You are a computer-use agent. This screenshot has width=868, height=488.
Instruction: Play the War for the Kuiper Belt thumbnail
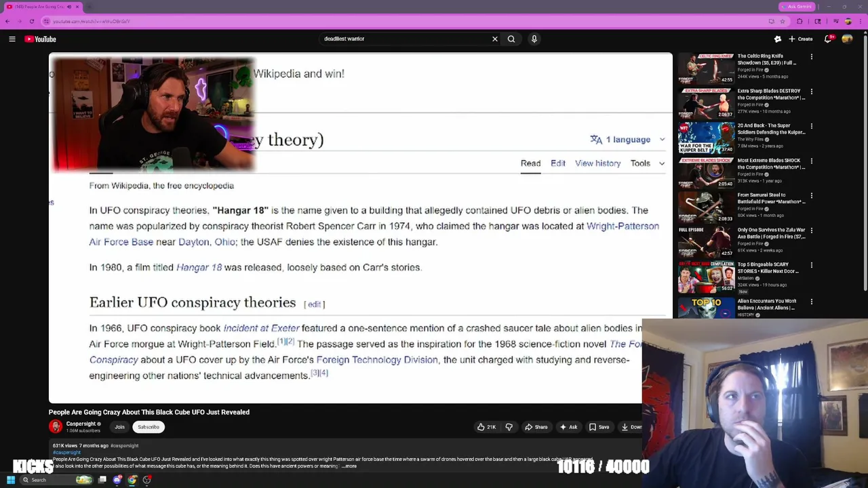pos(706,138)
